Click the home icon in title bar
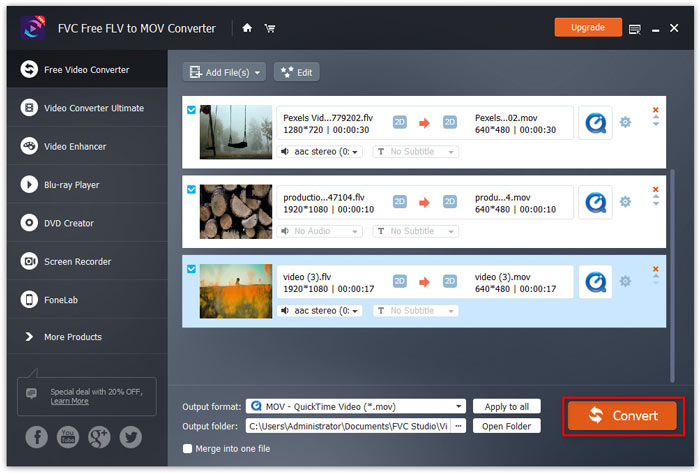Viewport: 700px width, 473px height. pyautogui.click(x=247, y=28)
